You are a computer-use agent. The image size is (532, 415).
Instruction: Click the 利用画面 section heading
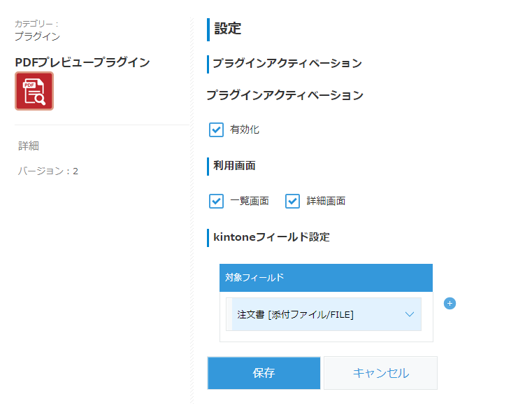(234, 166)
